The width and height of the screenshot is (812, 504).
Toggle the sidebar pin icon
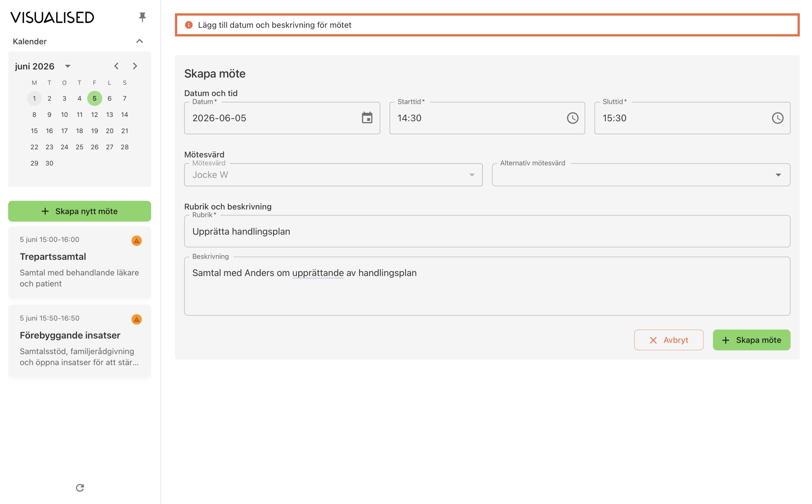(142, 17)
